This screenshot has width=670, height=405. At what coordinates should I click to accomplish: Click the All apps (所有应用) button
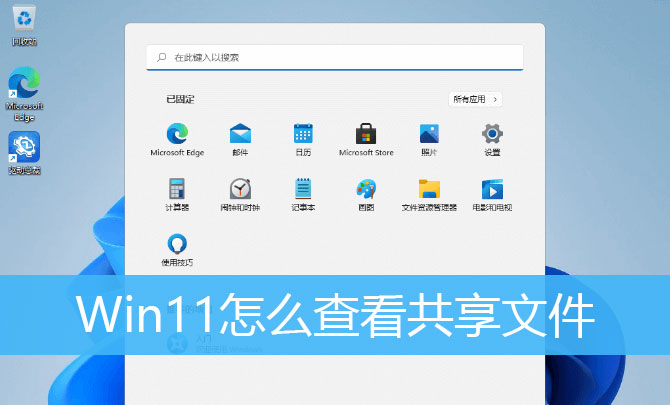point(475,99)
